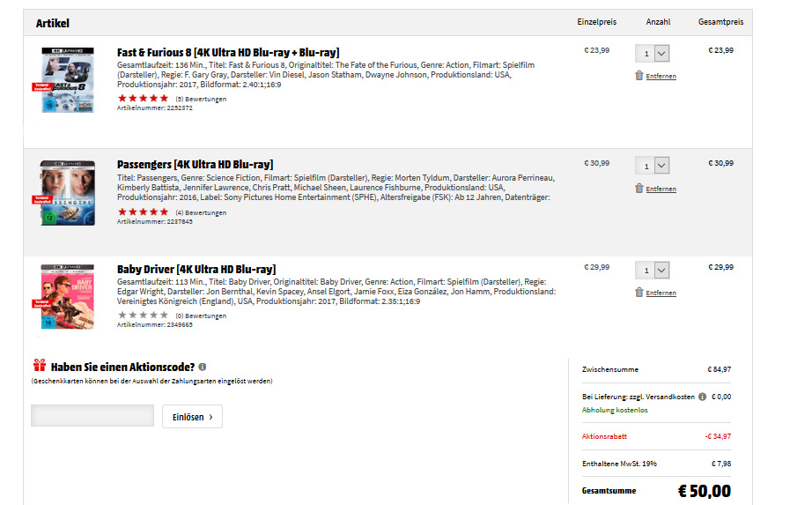Click trash icon for Passengers

[639, 188]
